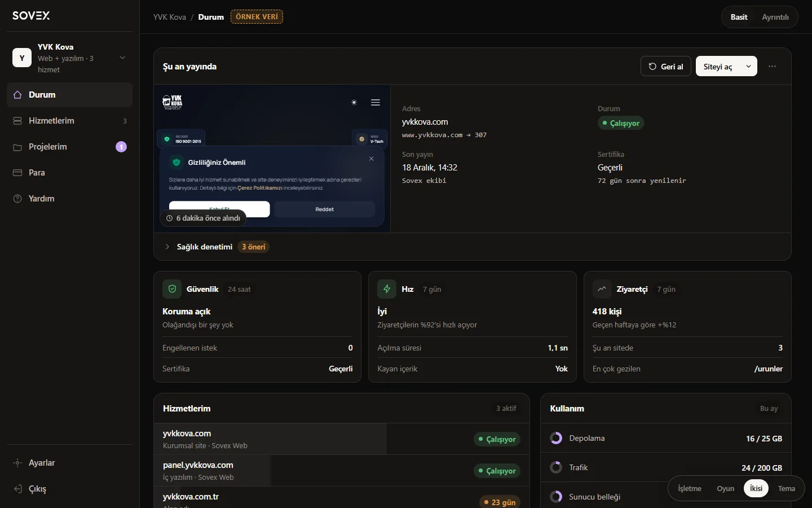812x508 pixels.
Task: Click the En çok gezilen /urunler value
Action: pos(769,369)
